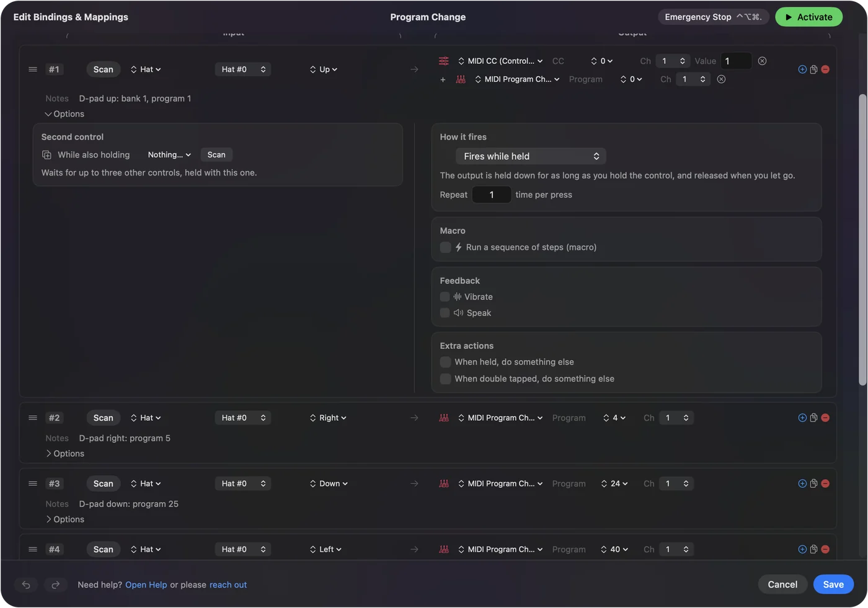Duplicate binding #3 with the copy icon
The width and height of the screenshot is (868, 608).
(x=813, y=483)
